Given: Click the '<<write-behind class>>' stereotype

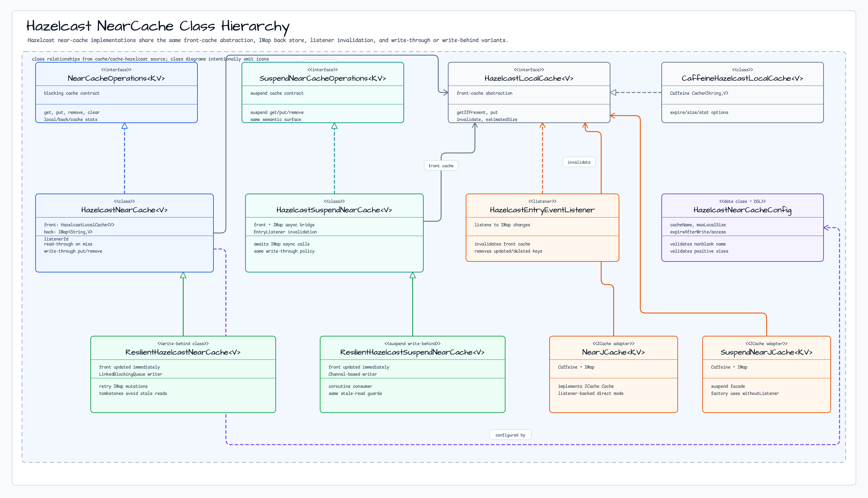Looking at the screenshot, I should click(183, 343).
